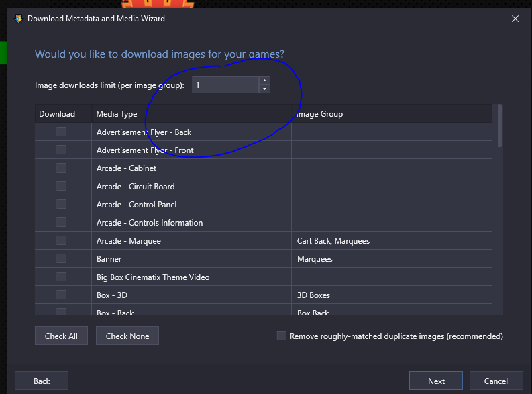The height and width of the screenshot is (394, 532).
Task: Enable remove roughly-matched duplicate images option
Action: tap(282, 336)
